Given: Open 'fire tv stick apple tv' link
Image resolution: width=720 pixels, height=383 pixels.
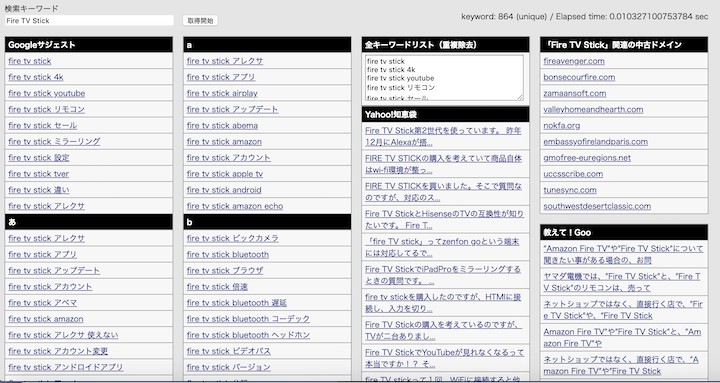Looking at the screenshot, I should (x=225, y=174).
